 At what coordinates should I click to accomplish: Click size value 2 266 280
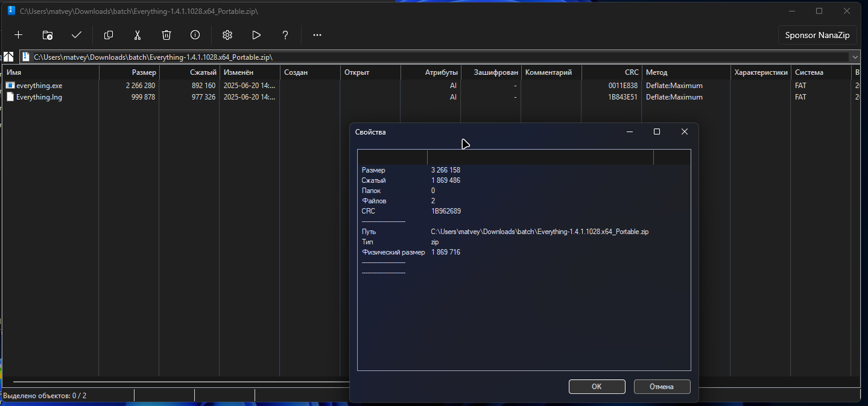coord(141,86)
